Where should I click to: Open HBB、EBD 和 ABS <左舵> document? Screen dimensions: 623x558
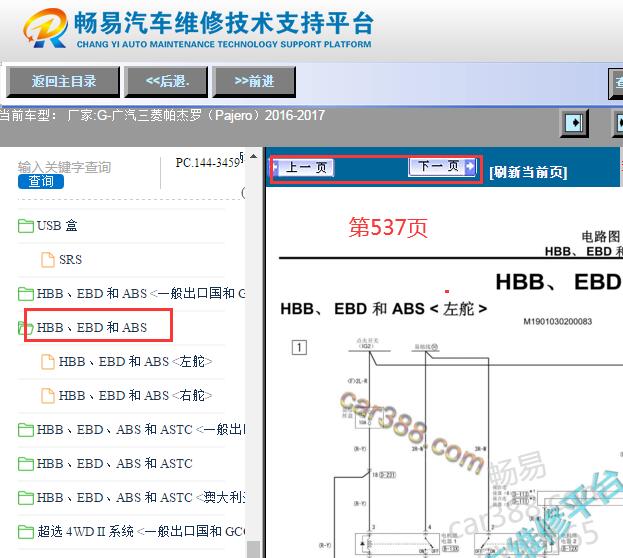pyautogui.click(x=135, y=362)
